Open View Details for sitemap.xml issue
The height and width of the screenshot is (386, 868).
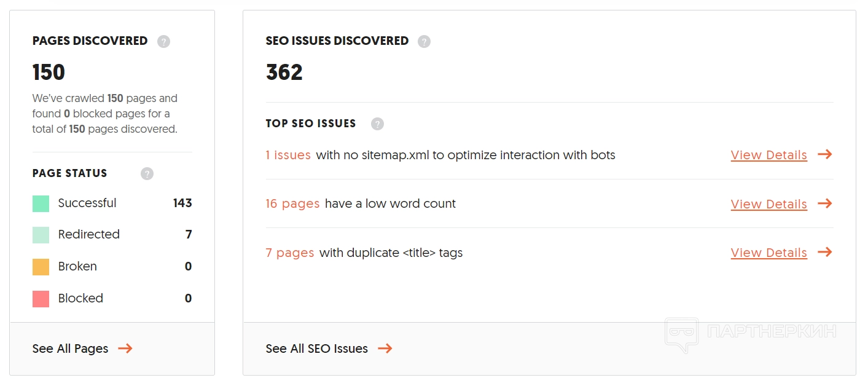pyautogui.click(x=768, y=155)
